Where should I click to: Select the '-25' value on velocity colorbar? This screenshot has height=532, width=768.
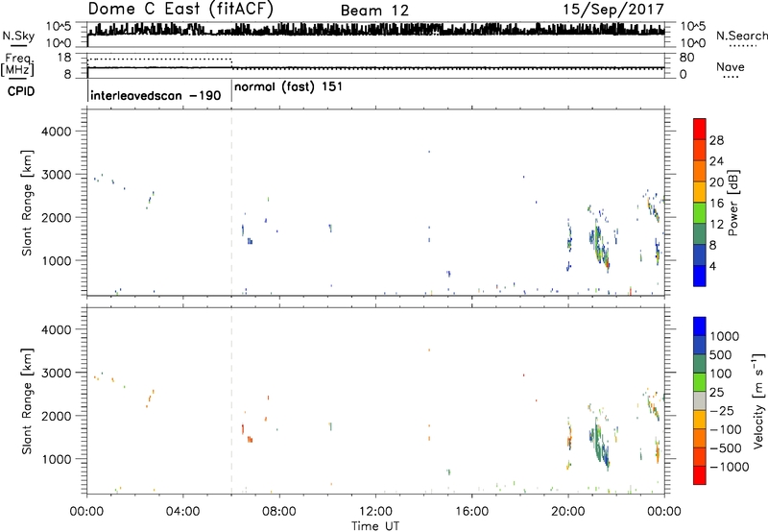pos(722,411)
